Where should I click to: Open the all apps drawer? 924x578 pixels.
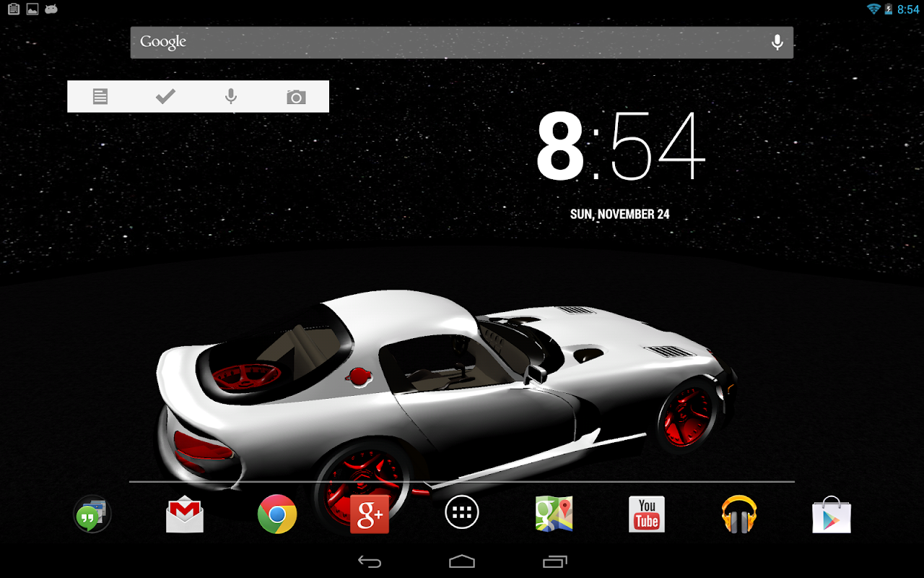462,513
